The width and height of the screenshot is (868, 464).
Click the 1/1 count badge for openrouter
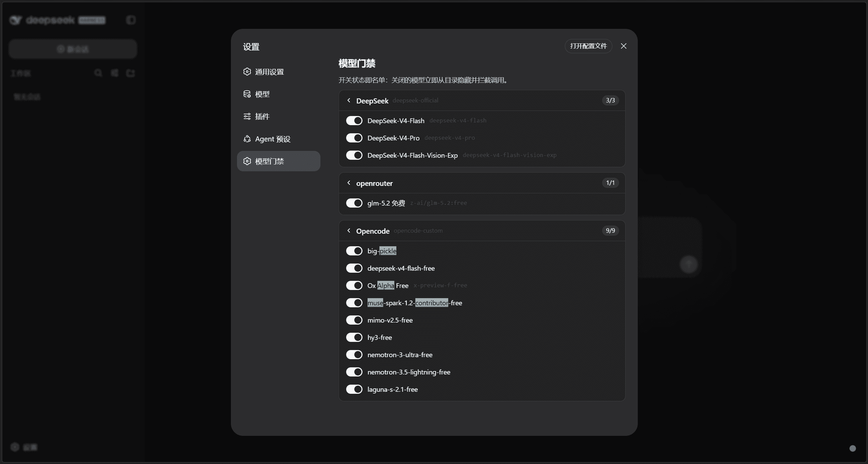pos(610,183)
